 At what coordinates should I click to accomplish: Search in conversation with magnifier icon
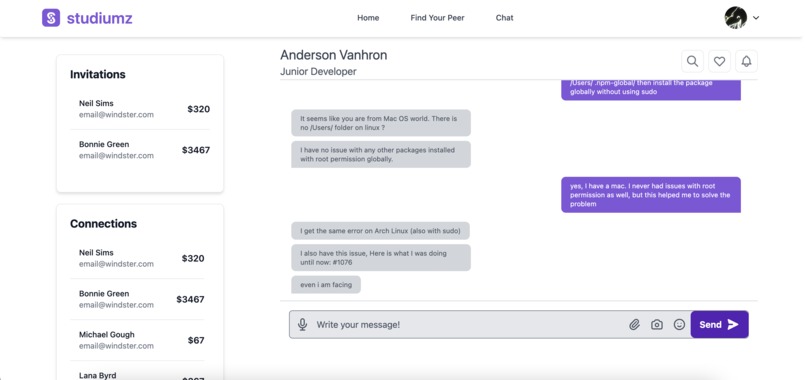pos(692,61)
